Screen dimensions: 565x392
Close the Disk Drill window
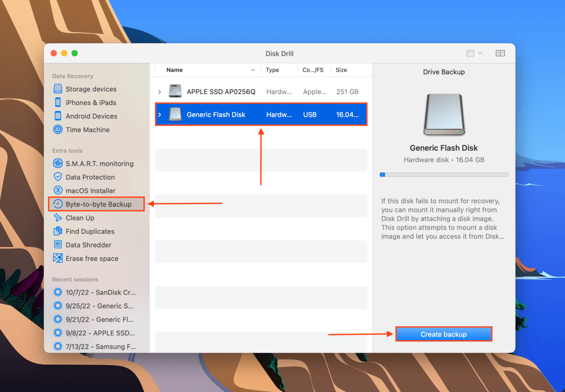tap(54, 53)
